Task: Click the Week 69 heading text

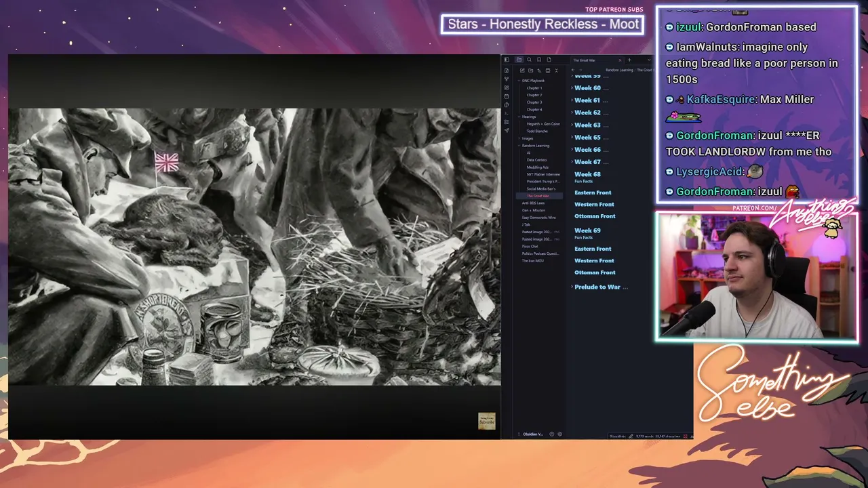Action: coord(587,230)
